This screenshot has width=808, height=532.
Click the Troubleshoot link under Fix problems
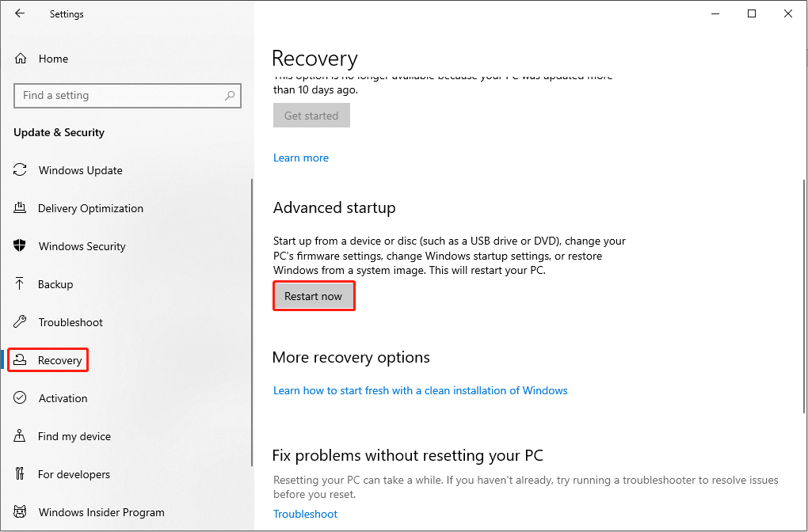(x=305, y=514)
